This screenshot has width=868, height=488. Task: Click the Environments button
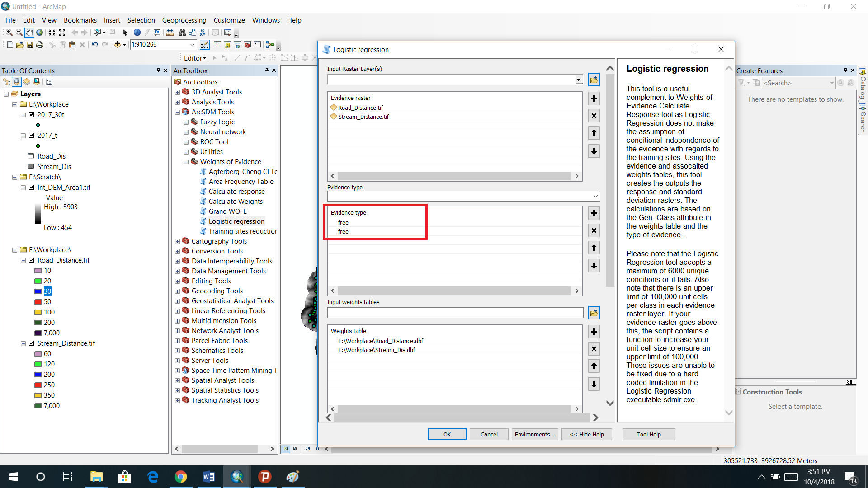click(534, 434)
